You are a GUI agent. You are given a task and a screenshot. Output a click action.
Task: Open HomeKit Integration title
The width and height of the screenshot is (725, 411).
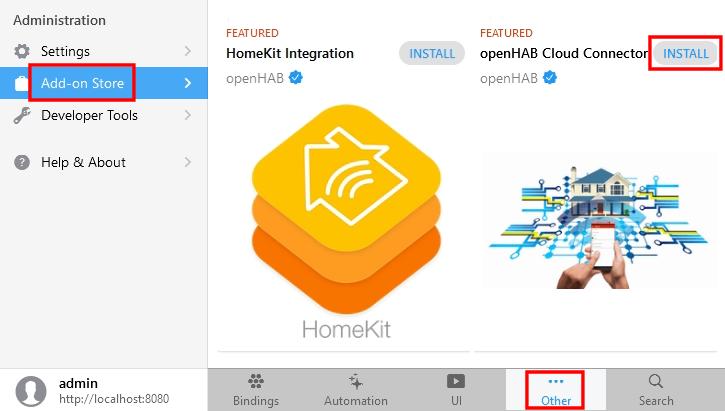(x=290, y=54)
